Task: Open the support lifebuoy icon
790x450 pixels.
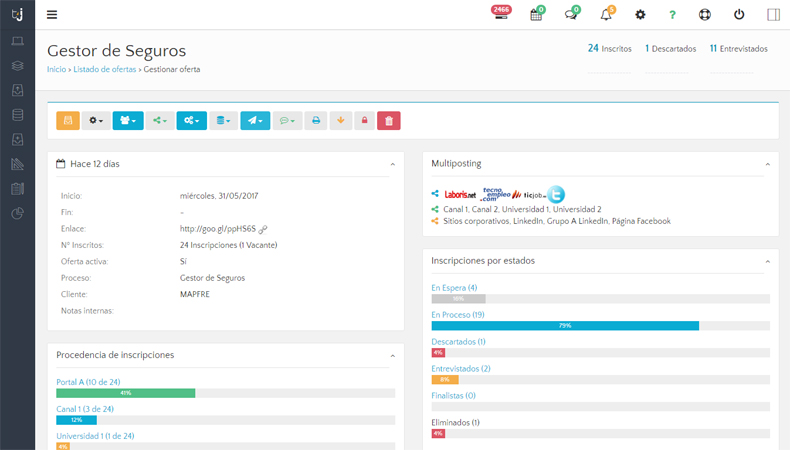Action: pos(704,15)
